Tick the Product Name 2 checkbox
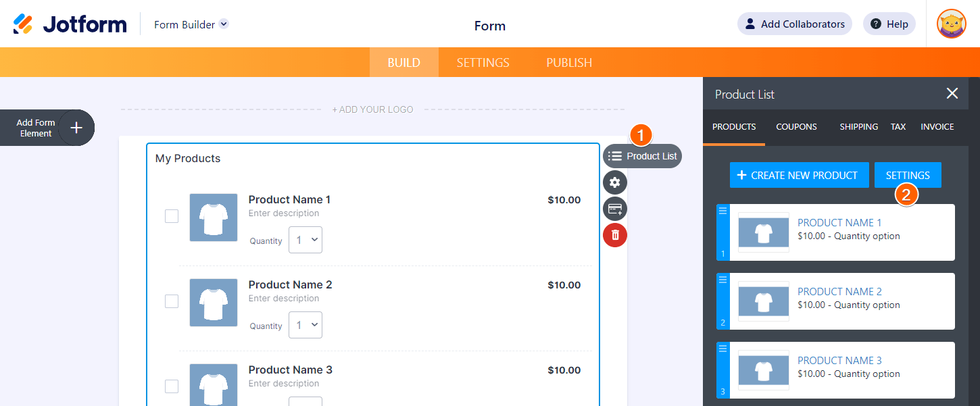980x406 pixels. click(172, 301)
